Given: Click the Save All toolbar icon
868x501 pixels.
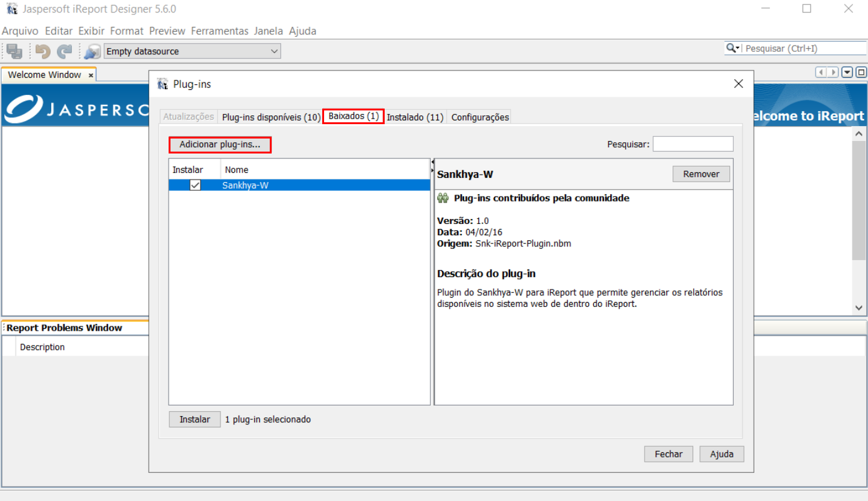Looking at the screenshot, I should 15,52.
